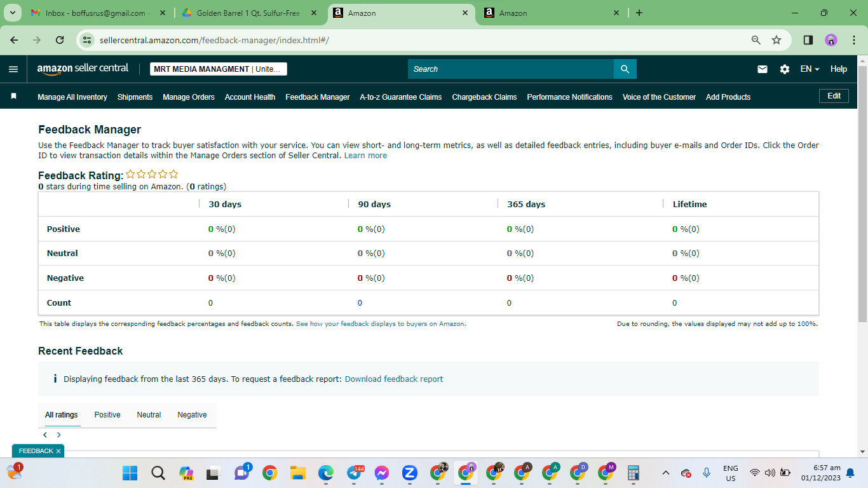Screen dimensions: 868x488
Task: Open the Seller Central hamburger menu
Action: point(13,69)
